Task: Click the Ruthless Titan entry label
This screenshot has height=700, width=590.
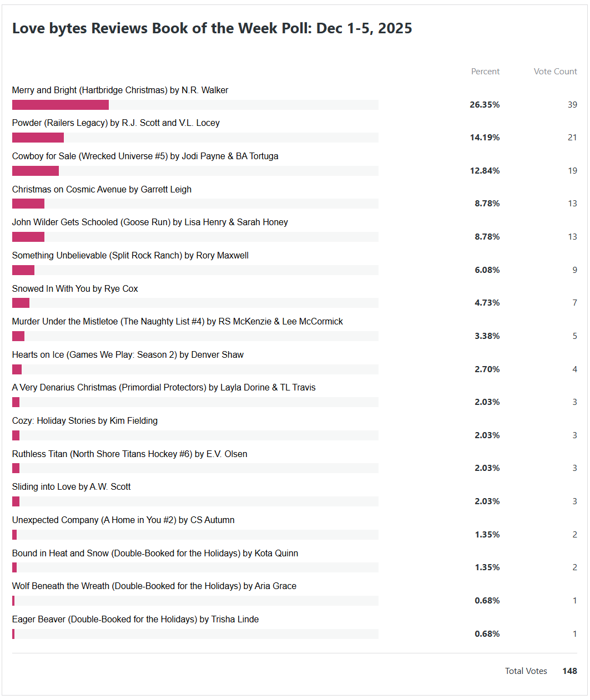Action: tap(129, 454)
